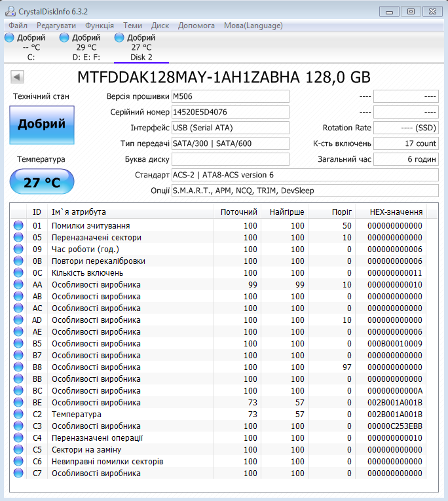Image resolution: width=448 pixels, height=501 pixels.
Task: Click the status orb for attribute BE
Action: pyautogui.click(x=18, y=402)
